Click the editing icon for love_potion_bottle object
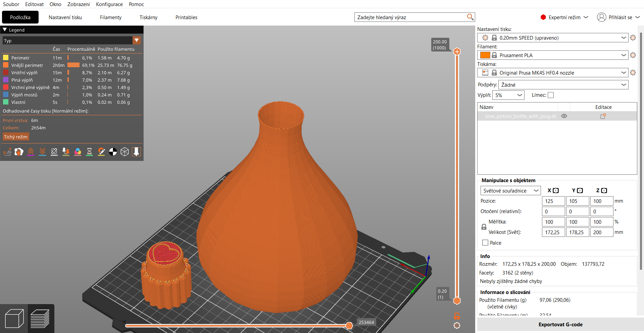This screenshot has width=644, height=333. [x=603, y=116]
